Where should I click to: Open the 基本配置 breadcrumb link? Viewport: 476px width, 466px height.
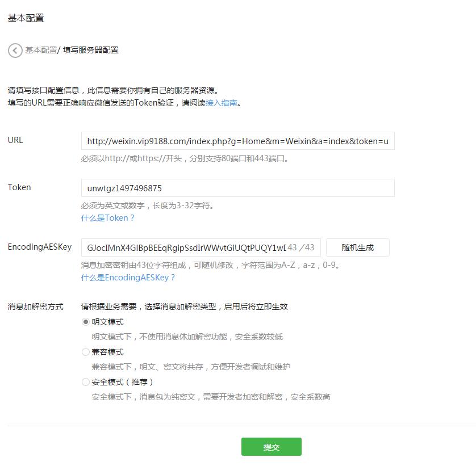41,50
